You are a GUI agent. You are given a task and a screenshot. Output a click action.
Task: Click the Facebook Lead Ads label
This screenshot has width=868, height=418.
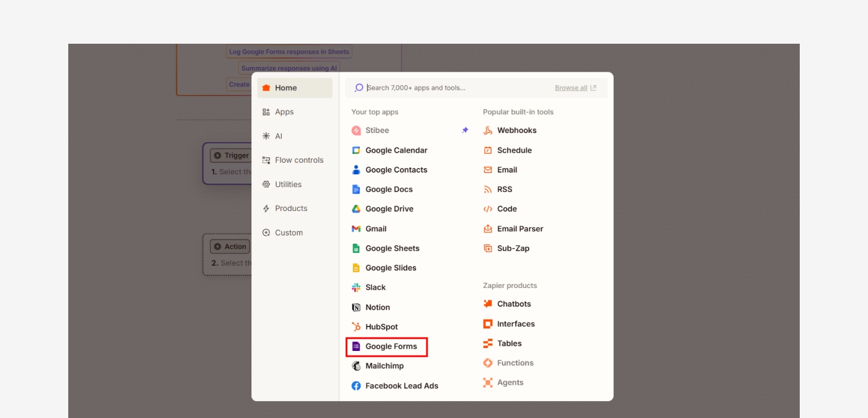pyautogui.click(x=402, y=386)
